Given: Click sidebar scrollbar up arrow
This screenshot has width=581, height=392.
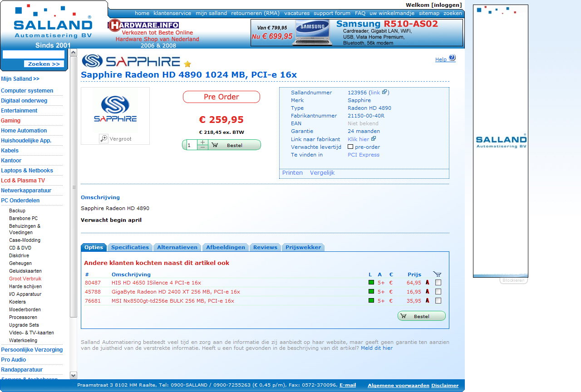Looking at the screenshot, I should click(x=74, y=53).
